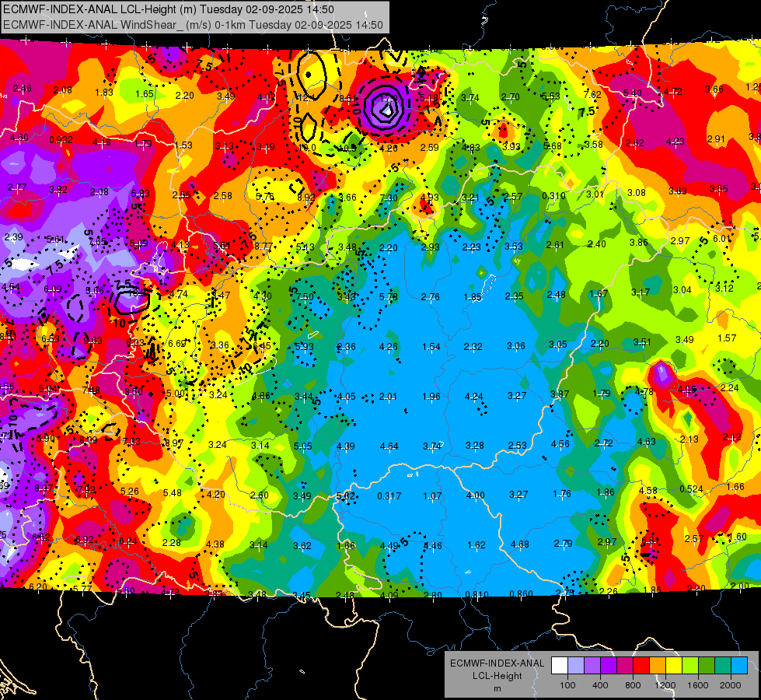This screenshot has height=700, width=761.
Task: Click the wind shear value 1.65
Action: click(145, 94)
